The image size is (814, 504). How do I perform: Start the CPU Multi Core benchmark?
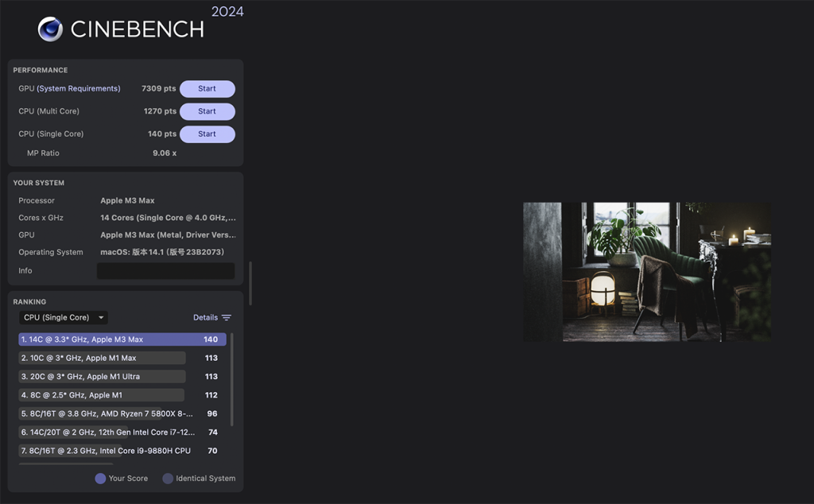(207, 111)
